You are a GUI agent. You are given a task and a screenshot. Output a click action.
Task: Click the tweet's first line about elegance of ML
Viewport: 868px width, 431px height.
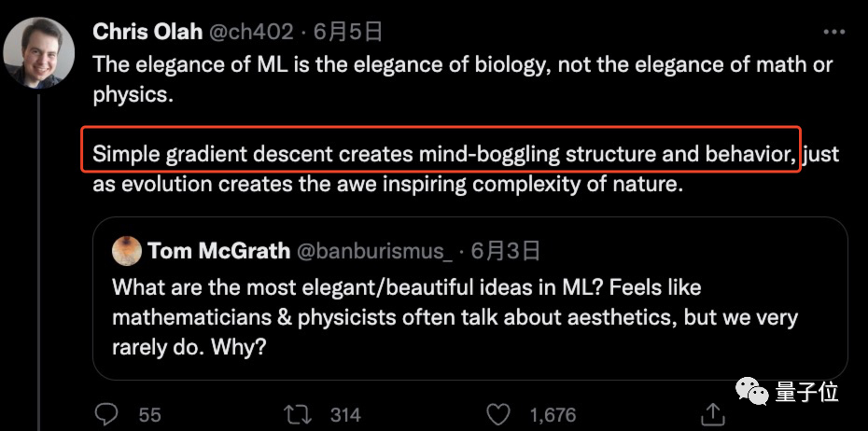click(x=462, y=66)
